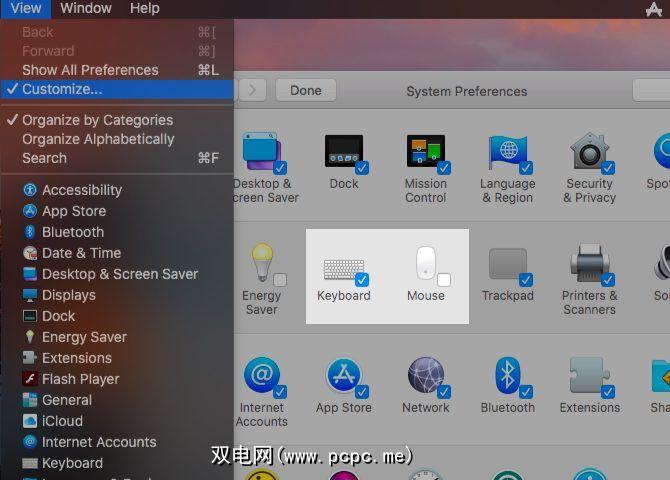Uncheck Desktop & Screen Saver checkbox
This screenshot has width=670, height=480.
[280, 168]
